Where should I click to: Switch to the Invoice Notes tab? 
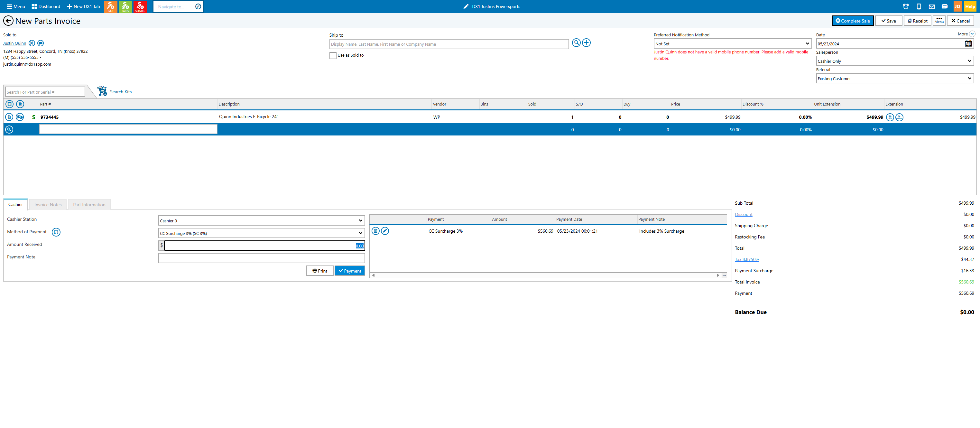[48, 204]
